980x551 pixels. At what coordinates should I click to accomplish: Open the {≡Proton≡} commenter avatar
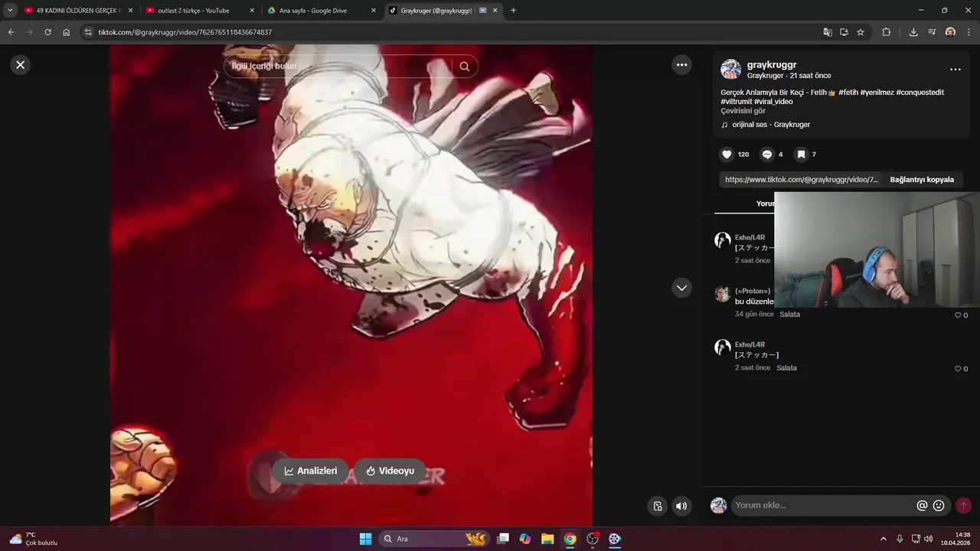pyautogui.click(x=722, y=294)
